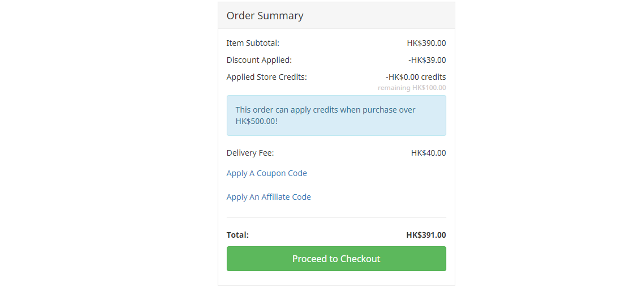Viewport: 644px width, 287px height.
Task: Click the HK$390.00 subtotal amount
Action: (x=426, y=43)
